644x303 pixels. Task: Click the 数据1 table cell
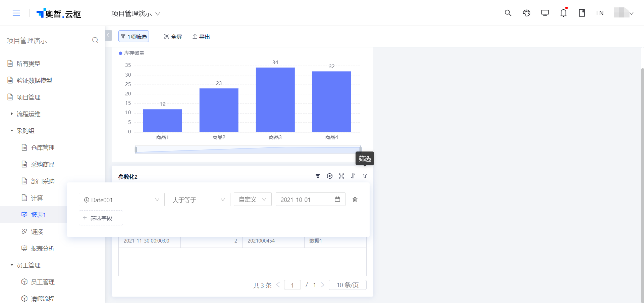click(x=335, y=241)
